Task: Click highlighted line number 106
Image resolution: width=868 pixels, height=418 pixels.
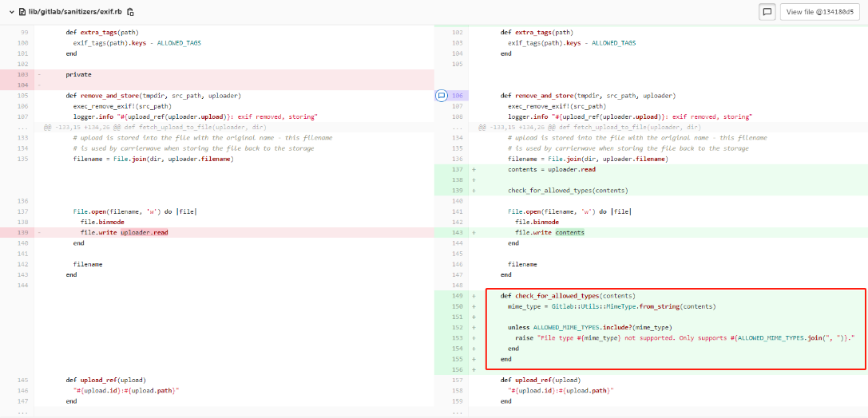Action: pyautogui.click(x=458, y=96)
